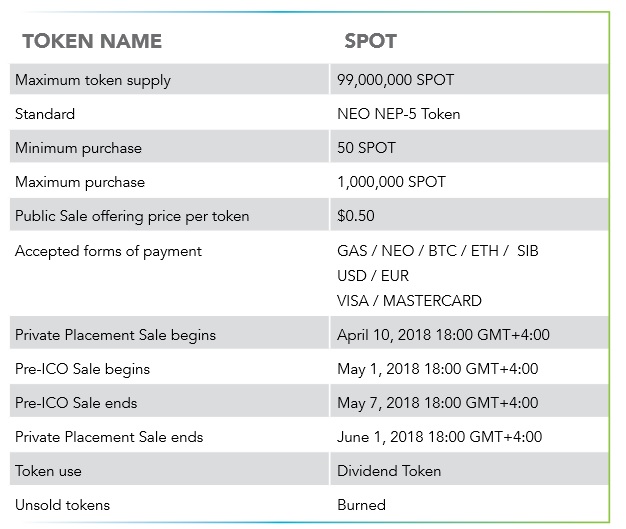Select the Public Sale offering price label

click(x=132, y=216)
